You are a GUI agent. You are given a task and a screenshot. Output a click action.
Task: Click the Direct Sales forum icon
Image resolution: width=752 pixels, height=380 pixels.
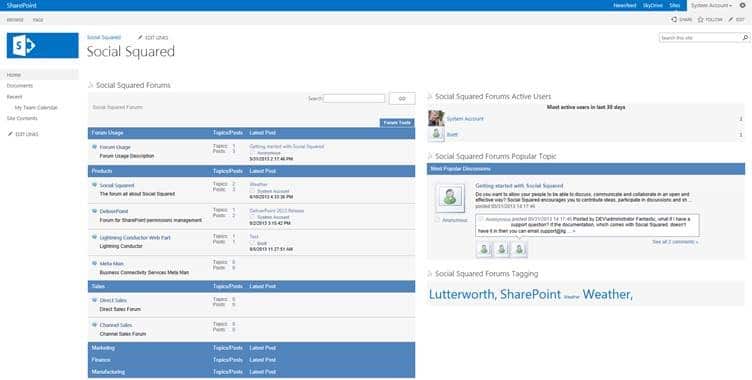point(94,300)
